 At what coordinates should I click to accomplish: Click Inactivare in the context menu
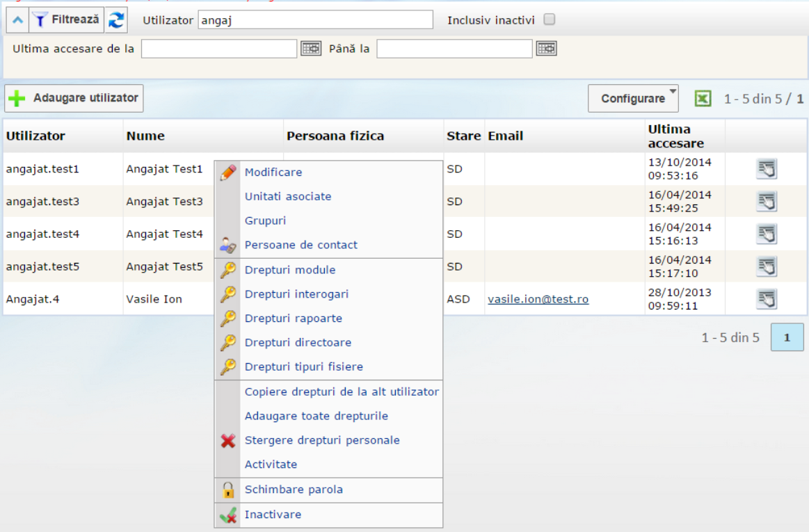[x=273, y=515]
